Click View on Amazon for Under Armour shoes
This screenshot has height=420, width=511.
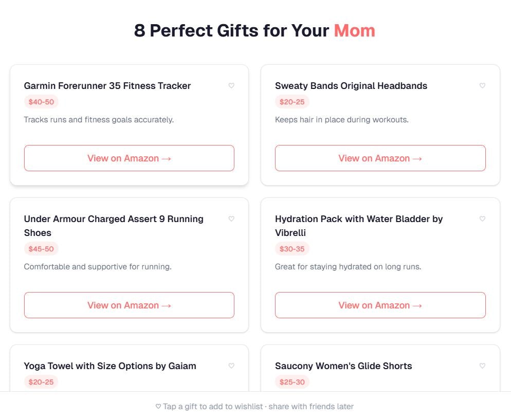129,305
